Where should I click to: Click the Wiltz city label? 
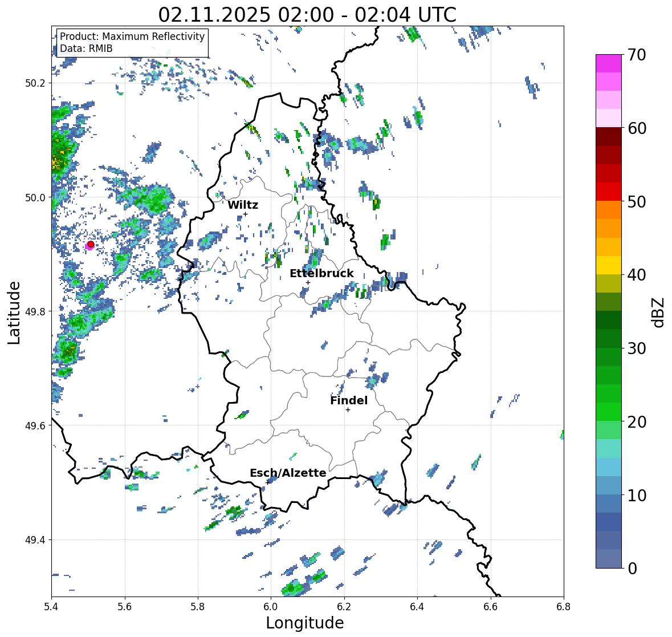pos(243,205)
